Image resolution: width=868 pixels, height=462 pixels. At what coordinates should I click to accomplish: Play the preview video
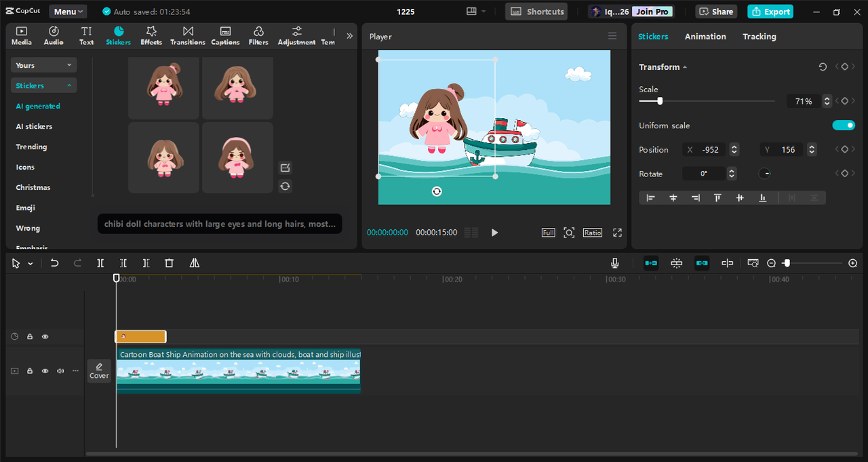[494, 233]
